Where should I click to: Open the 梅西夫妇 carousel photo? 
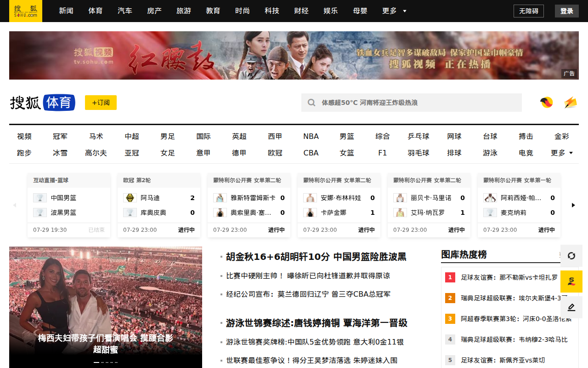click(x=106, y=307)
